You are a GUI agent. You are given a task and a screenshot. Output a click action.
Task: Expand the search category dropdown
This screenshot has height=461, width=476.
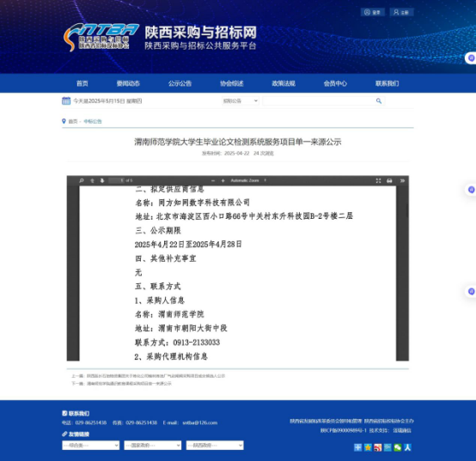tap(241, 100)
